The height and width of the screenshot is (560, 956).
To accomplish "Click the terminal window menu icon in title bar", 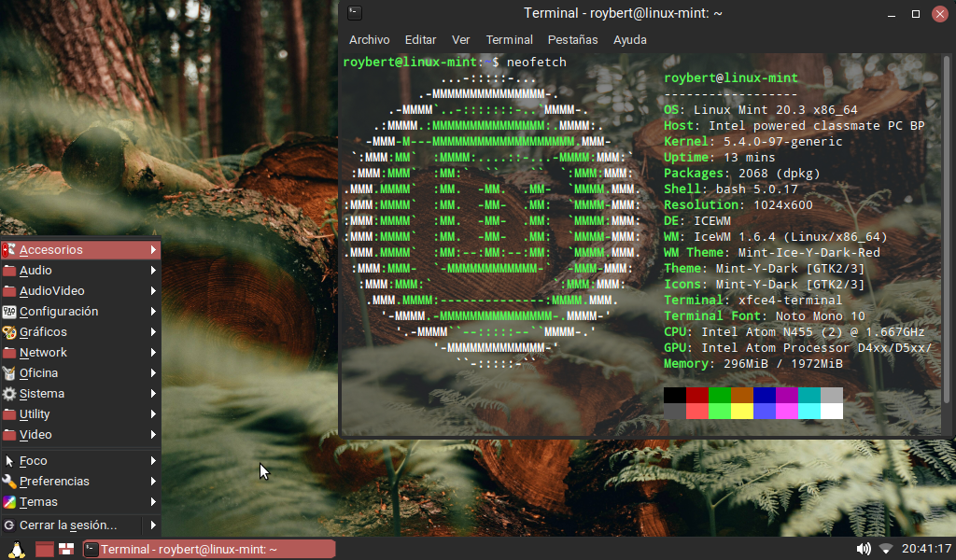I will coord(355,13).
